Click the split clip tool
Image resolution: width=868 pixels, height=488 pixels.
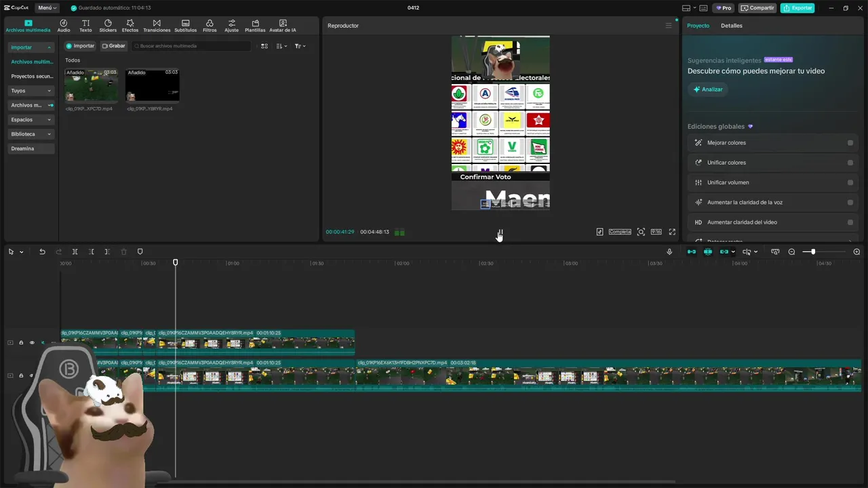(x=75, y=251)
